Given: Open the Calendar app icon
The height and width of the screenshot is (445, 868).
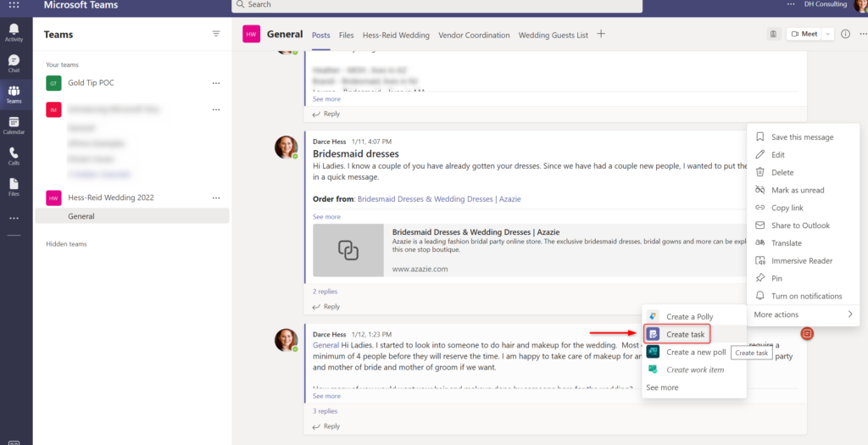Looking at the screenshot, I should (14, 125).
